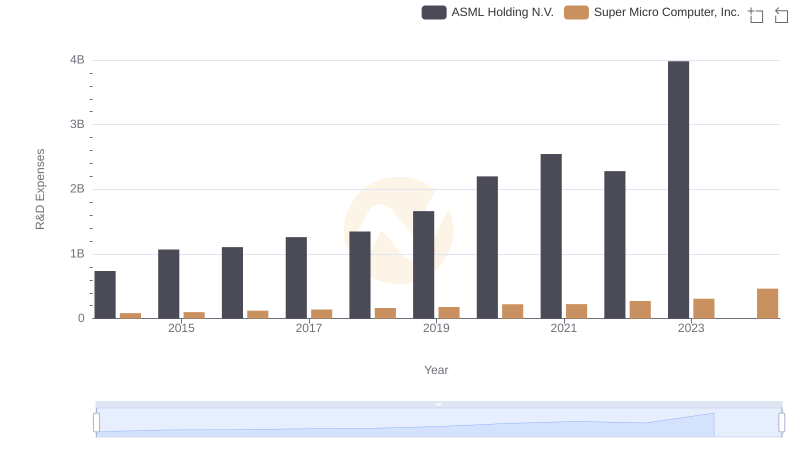Click the ASML bar for 2019
The width and height of the screenshot is (800, 461).
(423, 265)
